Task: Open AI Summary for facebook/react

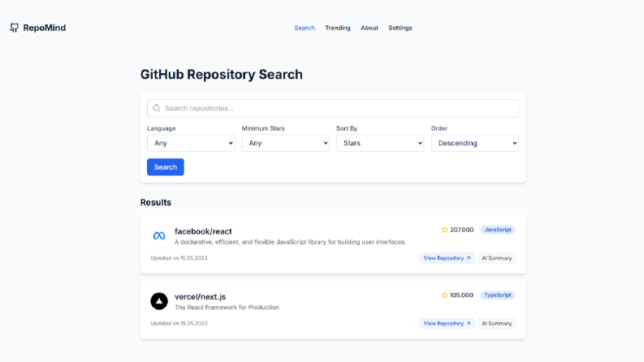Action: pyautogui.click(x=496, y=258)
